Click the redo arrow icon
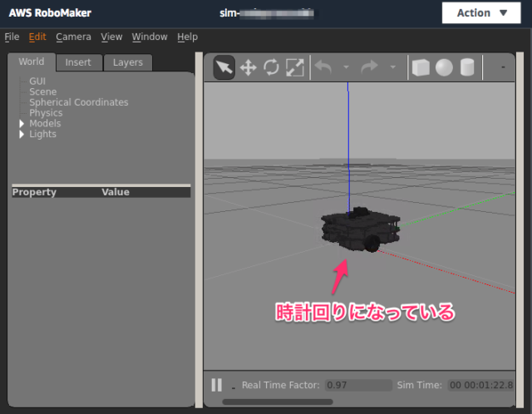 [x=369, y=67]
